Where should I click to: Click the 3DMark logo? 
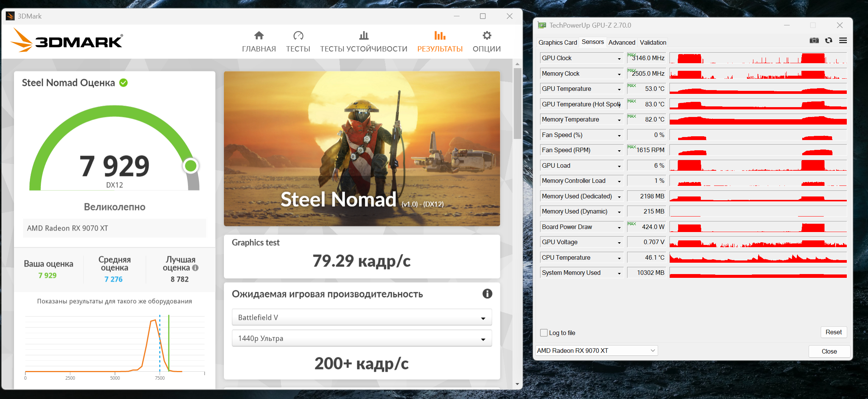[67, 40]
